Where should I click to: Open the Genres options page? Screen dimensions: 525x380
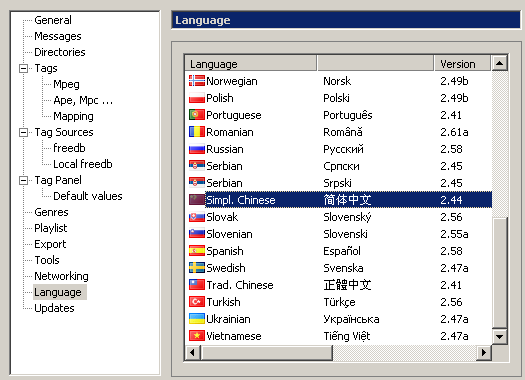51,212
